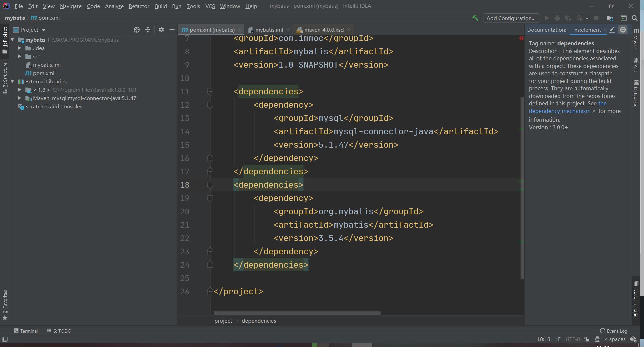The image size is (644, 347).
Task: Fold the dependencies block at line 11
Action: (210, 91)
